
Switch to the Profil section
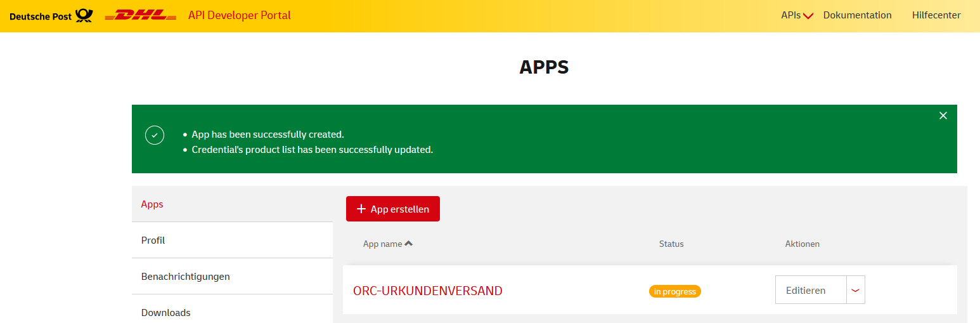tap(153, 241)
